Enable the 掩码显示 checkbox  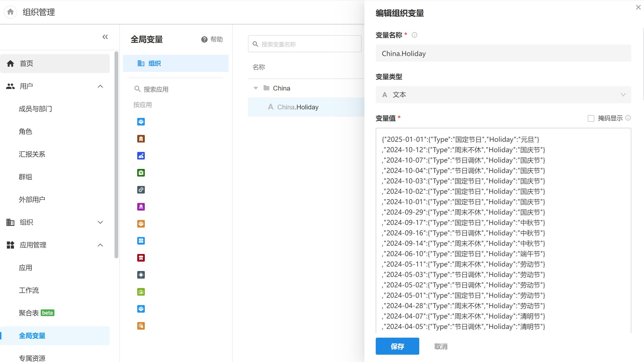591,118
